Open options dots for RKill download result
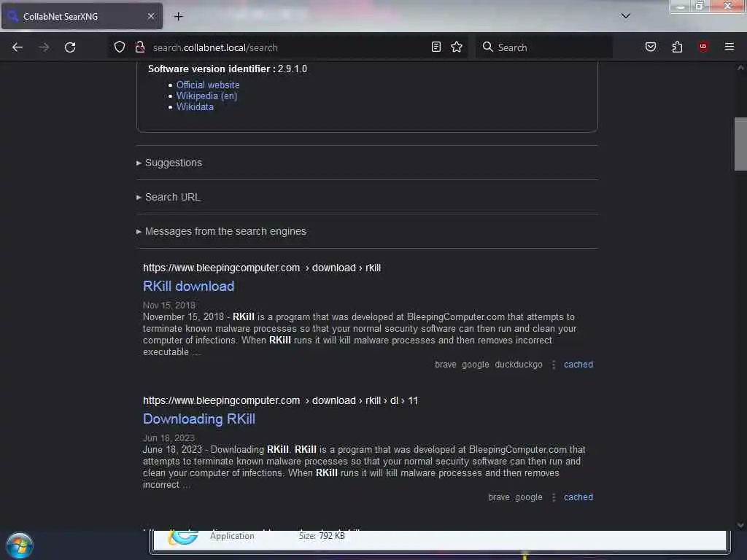The width and height of the screenshot is (747, 560). tap(554, 365)
